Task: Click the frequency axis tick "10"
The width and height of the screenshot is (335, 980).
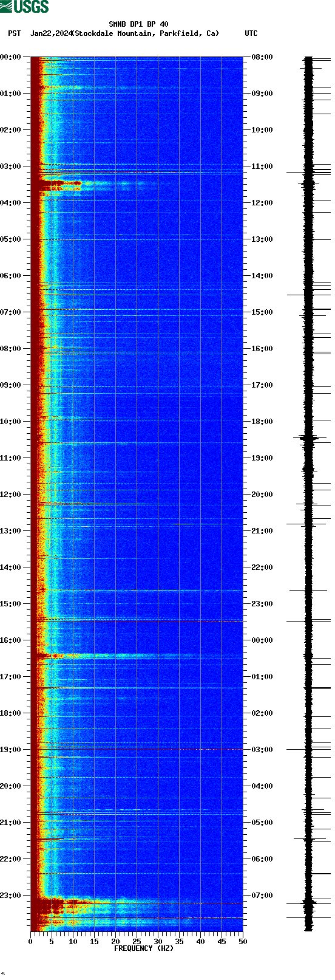Action: tap(73, 942)
